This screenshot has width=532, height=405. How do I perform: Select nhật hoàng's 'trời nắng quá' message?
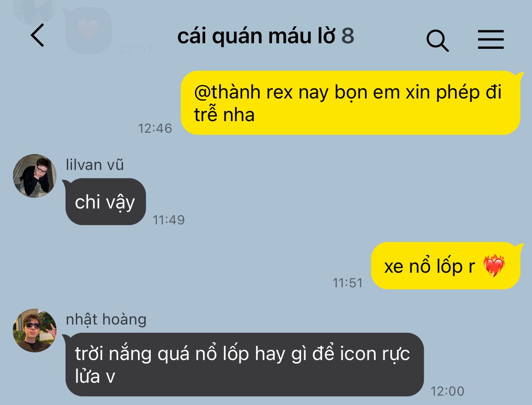[245, 364]
